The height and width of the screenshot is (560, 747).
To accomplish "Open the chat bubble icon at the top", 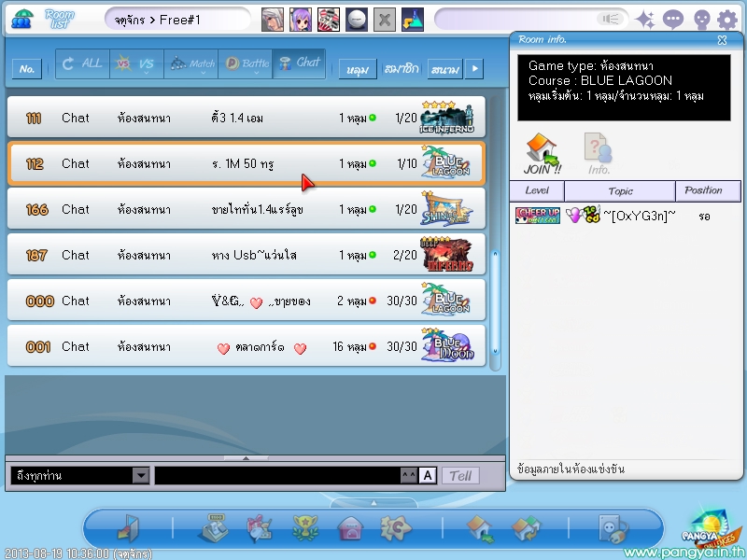I will pos(673,20).
